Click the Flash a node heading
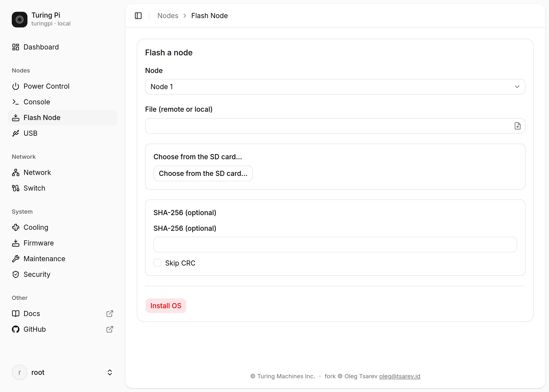The height and width of the screenshot is (392, 549). (169, 53)
